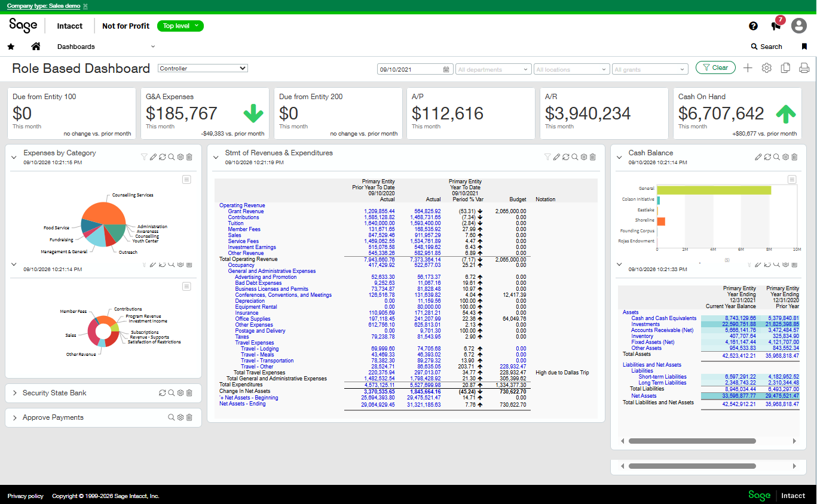Click the bookmark icon beside Search
The image size is (817, 504).
tap(804, 47)
